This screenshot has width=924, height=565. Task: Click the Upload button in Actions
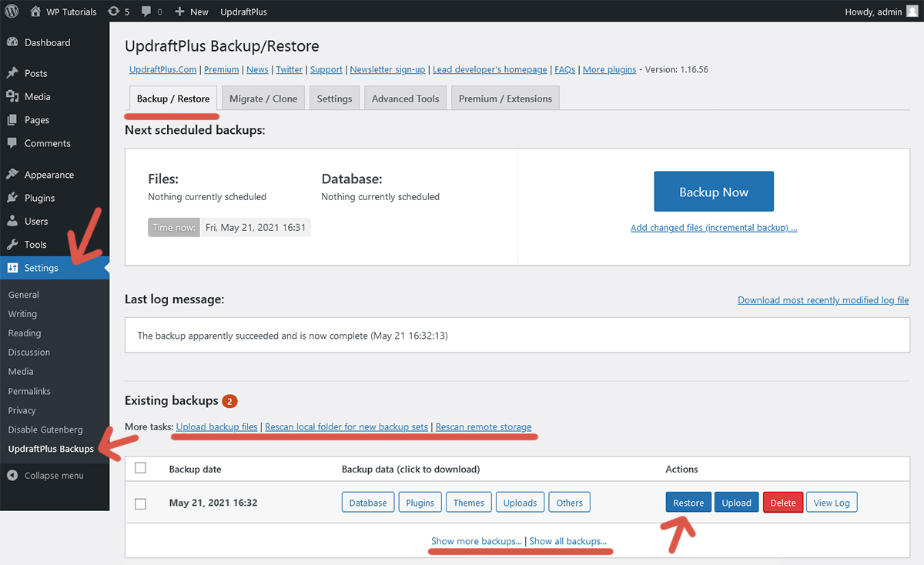click(736, 503)
